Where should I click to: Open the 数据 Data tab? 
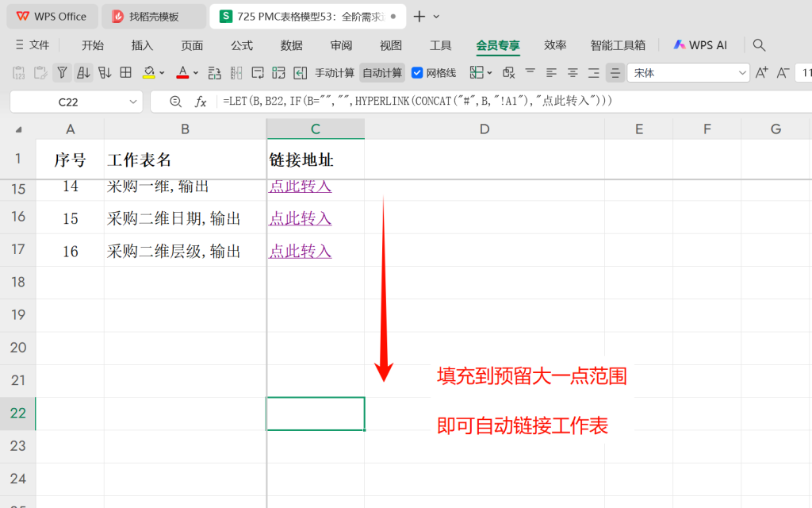(x=292, y=45)
